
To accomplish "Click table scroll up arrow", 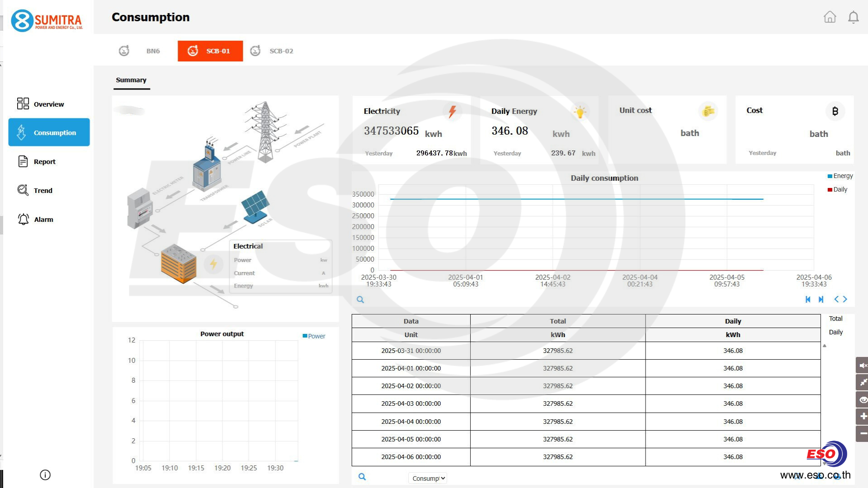I will pyautogui.click(x=824, y=346).
